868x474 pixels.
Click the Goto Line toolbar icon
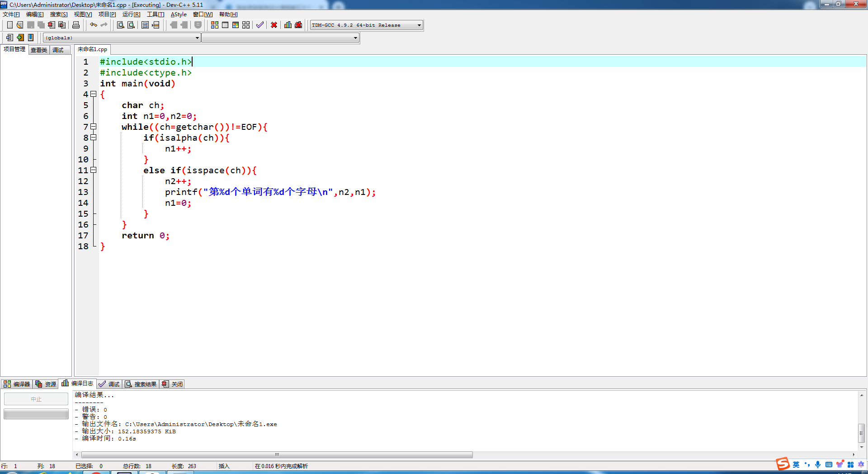tap(156, 25)
